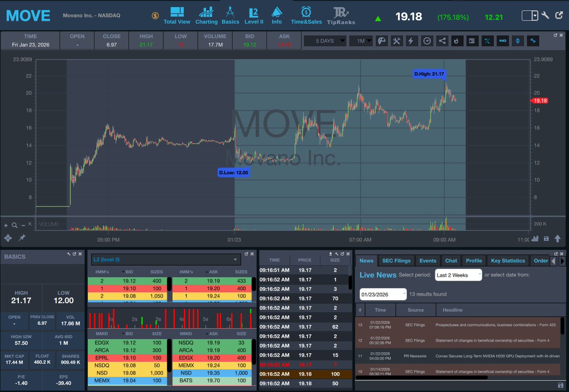Zoom in with the chart plus icon
This screenshot has width=569, height=392.
(6, 225)
